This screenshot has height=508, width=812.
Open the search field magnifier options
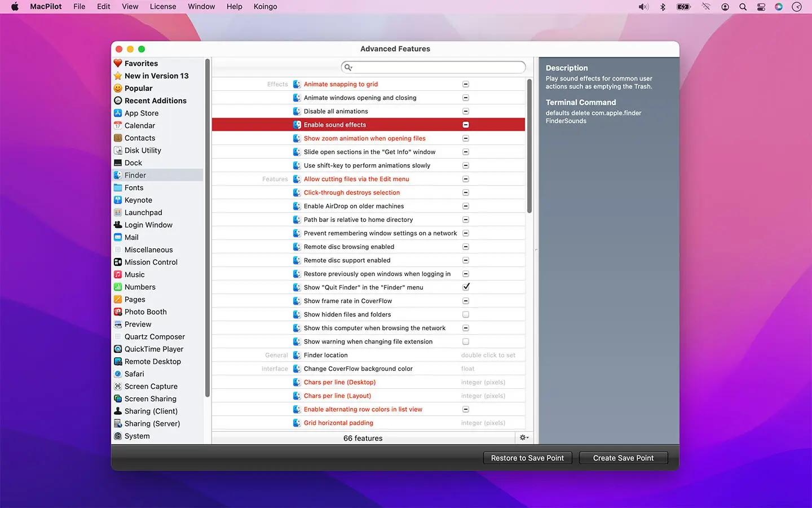click(x=348, y=67)
